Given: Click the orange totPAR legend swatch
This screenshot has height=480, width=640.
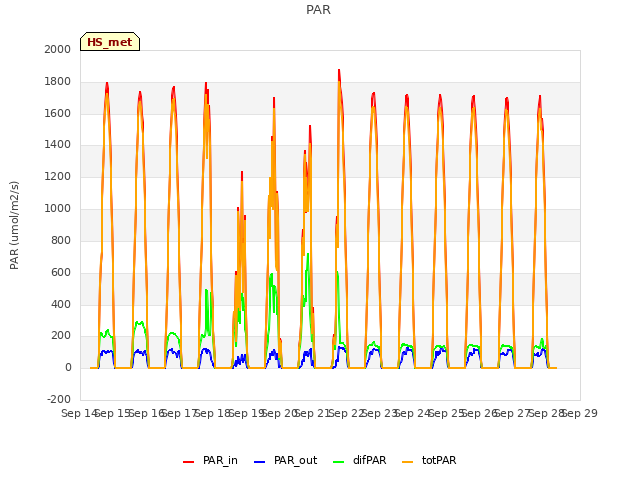Looking at the screenshot, I should pyautogui.click(x=407, y=462).
